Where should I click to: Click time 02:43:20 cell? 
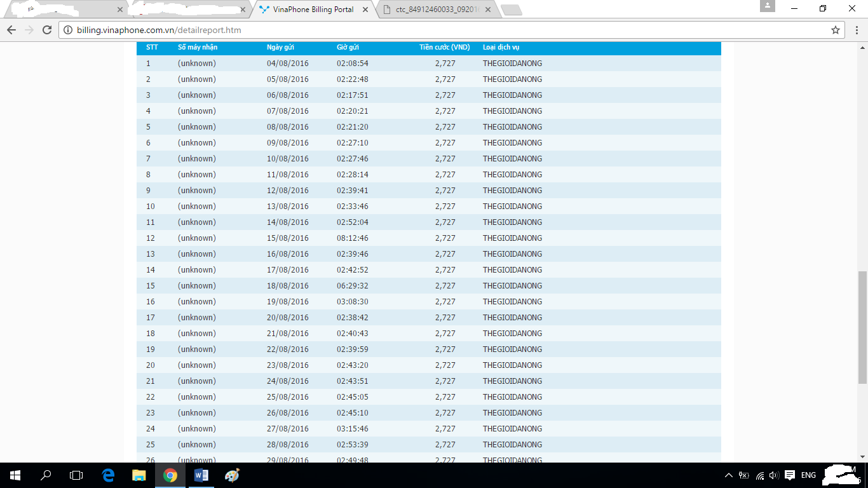point(353,365)
